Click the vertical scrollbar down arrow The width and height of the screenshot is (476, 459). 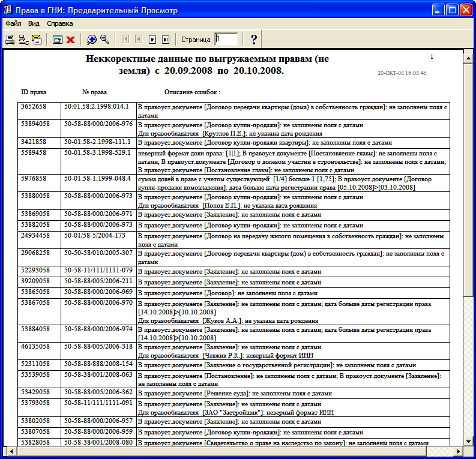tap(468, 441)
